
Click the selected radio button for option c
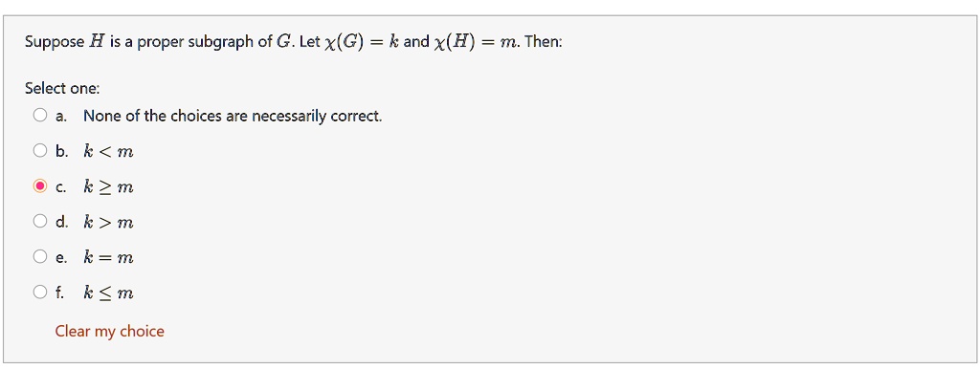click(40, 186)
